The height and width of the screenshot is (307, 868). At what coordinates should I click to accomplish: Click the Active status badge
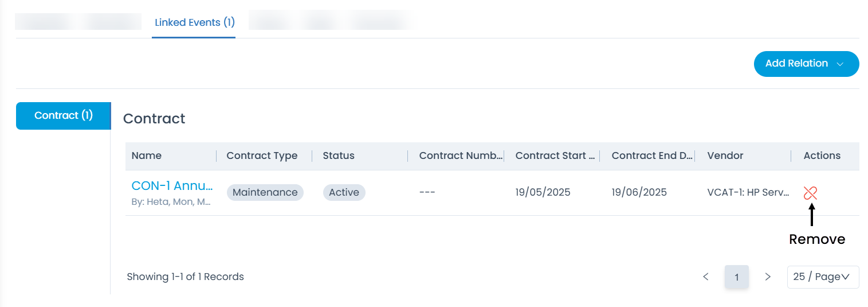pyautogui.click(x=344, y=192)
